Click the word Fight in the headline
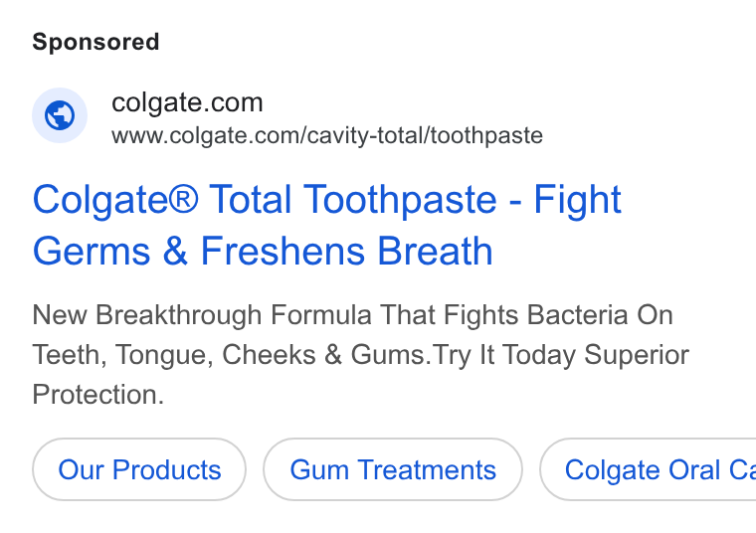 coord(578,200)
